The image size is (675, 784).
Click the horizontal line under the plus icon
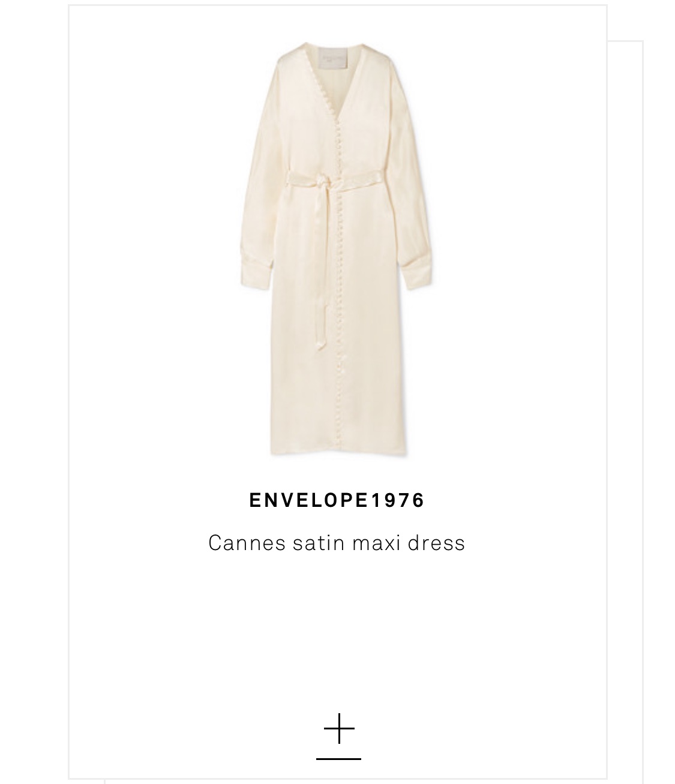coord(338,759)
